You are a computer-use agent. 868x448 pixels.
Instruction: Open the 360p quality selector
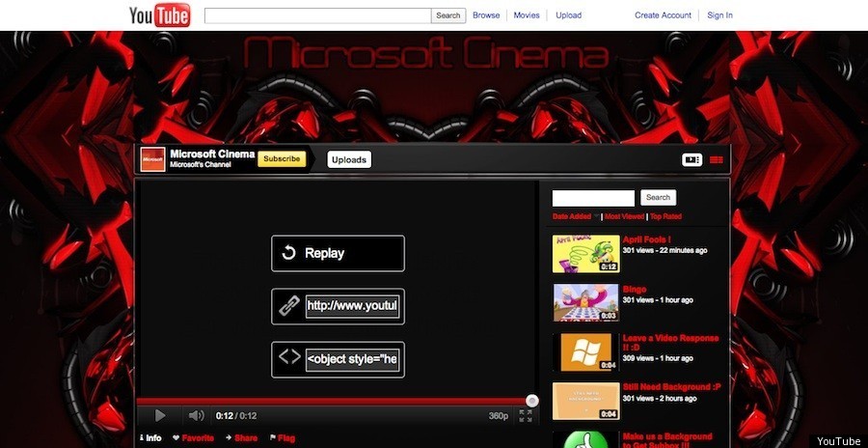click(499, 416)
